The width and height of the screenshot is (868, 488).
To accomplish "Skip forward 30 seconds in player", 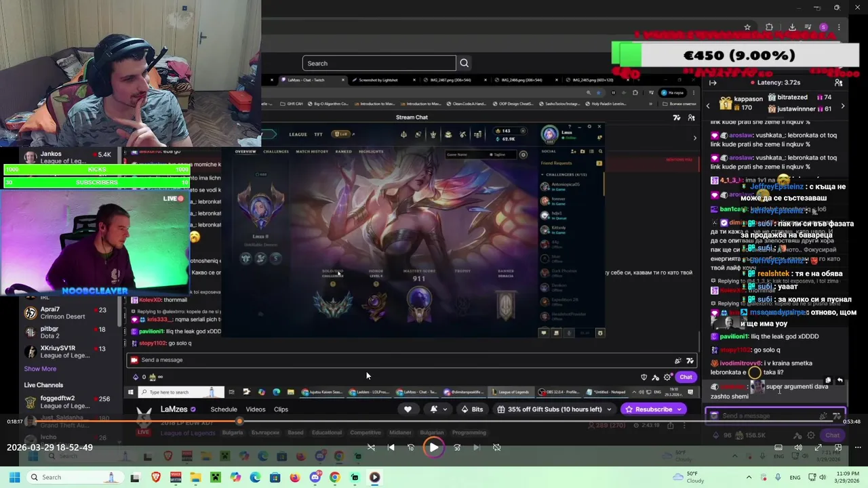I will (457, 447).
